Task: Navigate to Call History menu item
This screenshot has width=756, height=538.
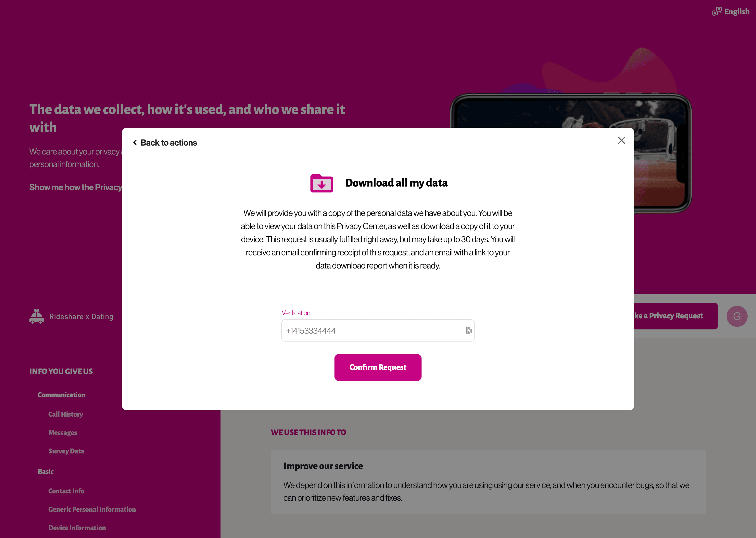Action: click(x=65, y=414)
